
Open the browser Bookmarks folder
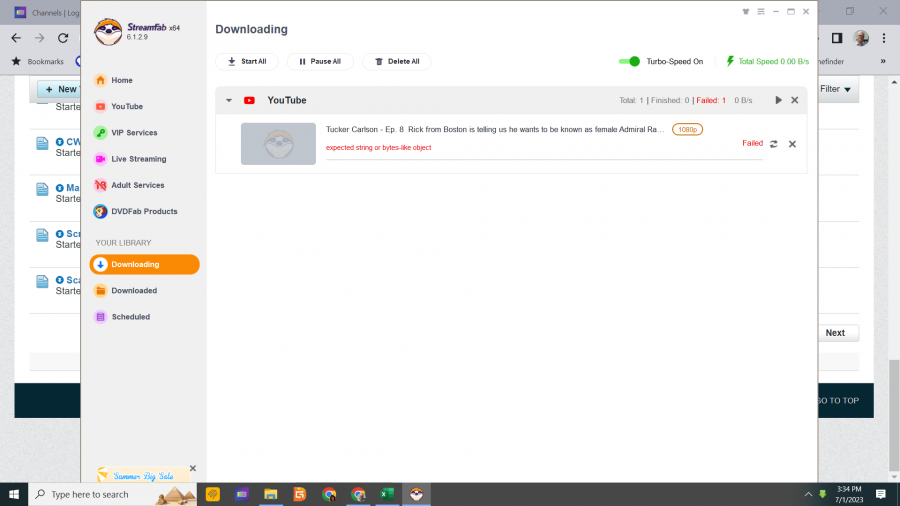click(38, 61)
